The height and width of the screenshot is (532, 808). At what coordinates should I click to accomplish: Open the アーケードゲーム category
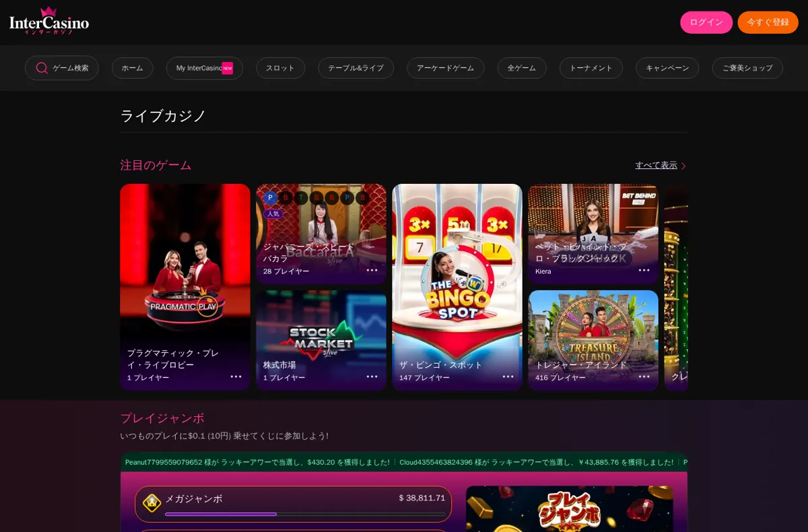pos(445,68)
